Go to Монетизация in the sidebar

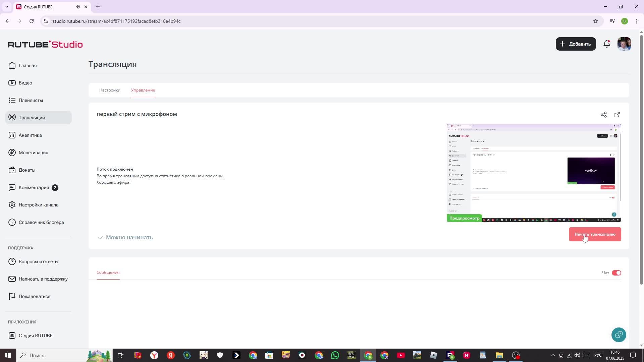click(x=33, y=153)
